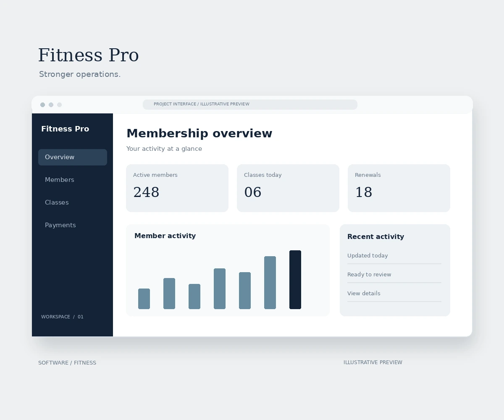Click the shortest bar in Member activity chart
The height and width of the screenshot is (420, 504).
[144, 299]
